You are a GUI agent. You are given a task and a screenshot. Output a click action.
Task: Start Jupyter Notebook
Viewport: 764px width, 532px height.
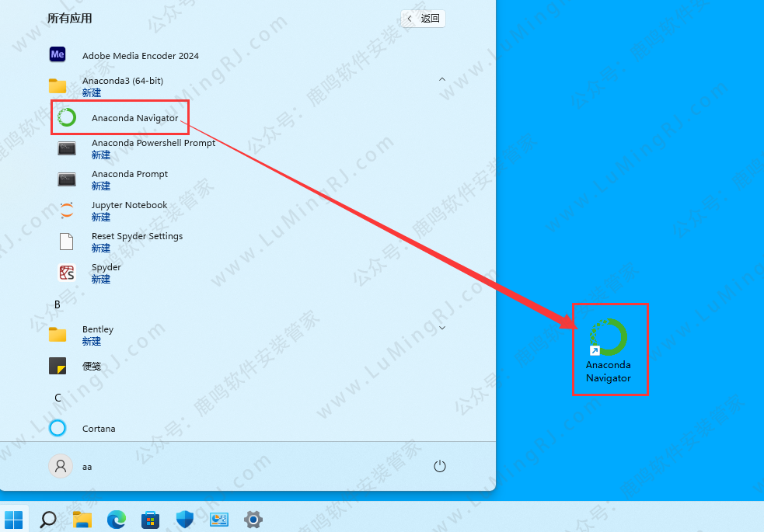(x=128, y=210)
